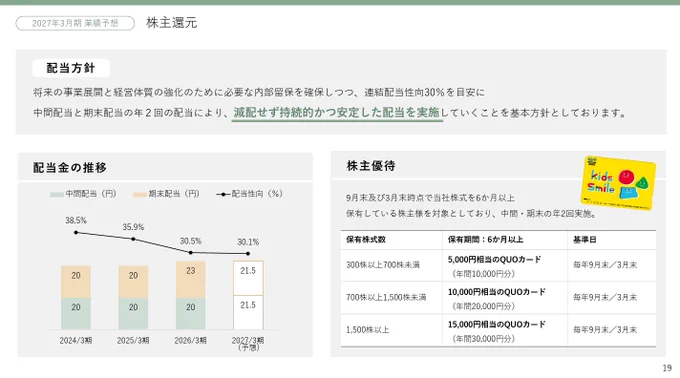
Task: Click the 2025/3期 green bar segment
Action: pos(133,313)
